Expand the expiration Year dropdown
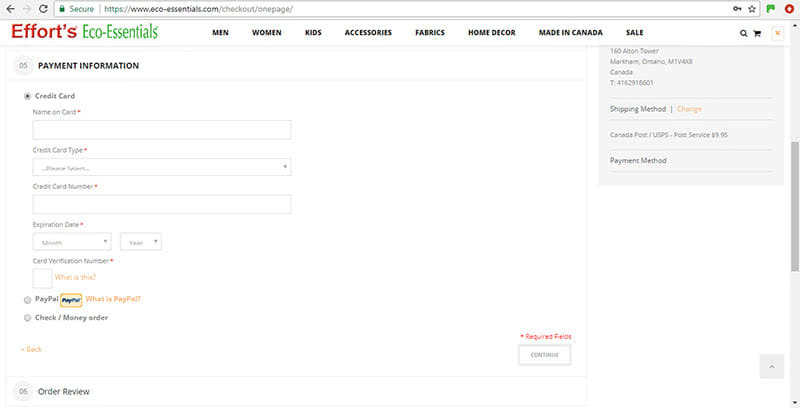Screen dimensions: 800x408 point(141,242)
